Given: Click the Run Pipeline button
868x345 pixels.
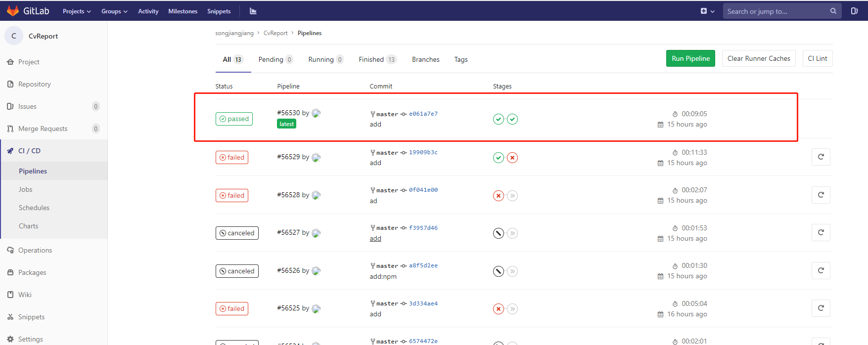Looking at the screenshot, I should pyautogui.click(x=690, y=58).
